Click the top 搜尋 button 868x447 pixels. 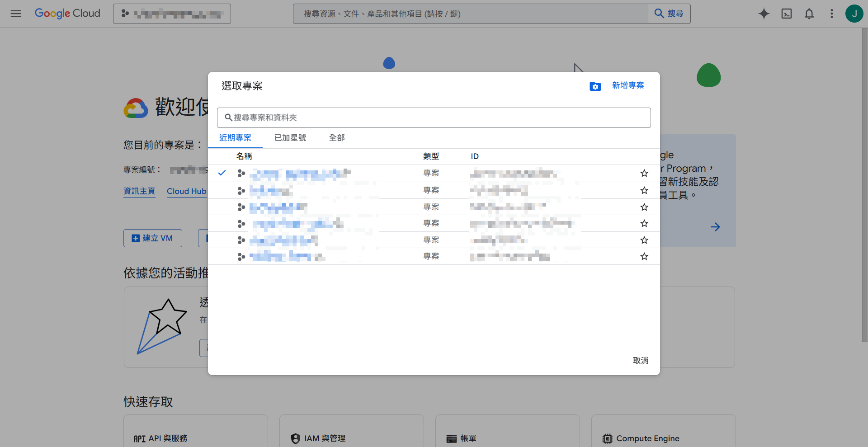point(669,14)
